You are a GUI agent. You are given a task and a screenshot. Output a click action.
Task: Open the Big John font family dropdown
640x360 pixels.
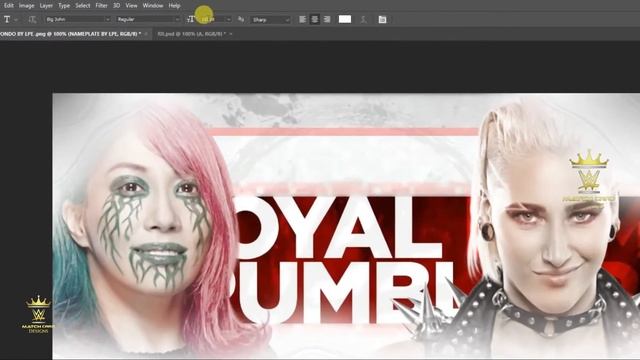(78, 19)
